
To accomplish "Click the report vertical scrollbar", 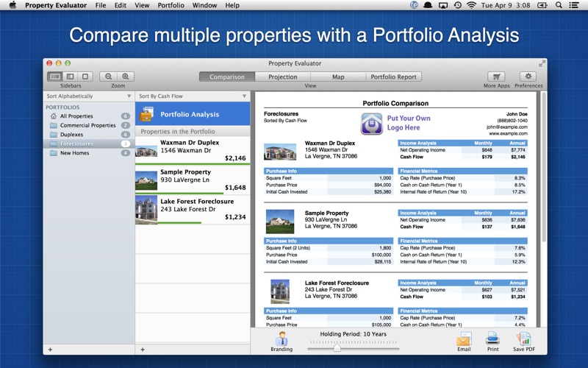I will (544, 167).
